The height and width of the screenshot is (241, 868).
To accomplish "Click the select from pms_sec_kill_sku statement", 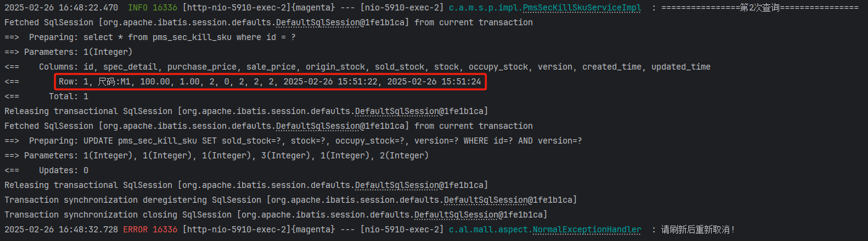I will coord(189,37).
